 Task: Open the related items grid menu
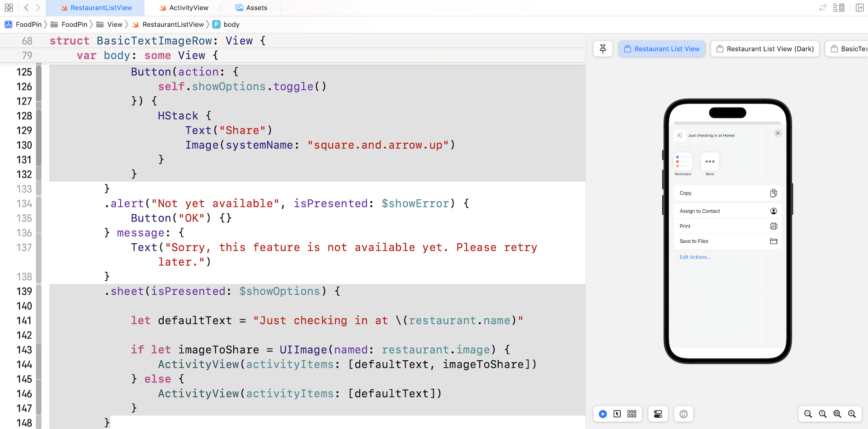(9, 8)
